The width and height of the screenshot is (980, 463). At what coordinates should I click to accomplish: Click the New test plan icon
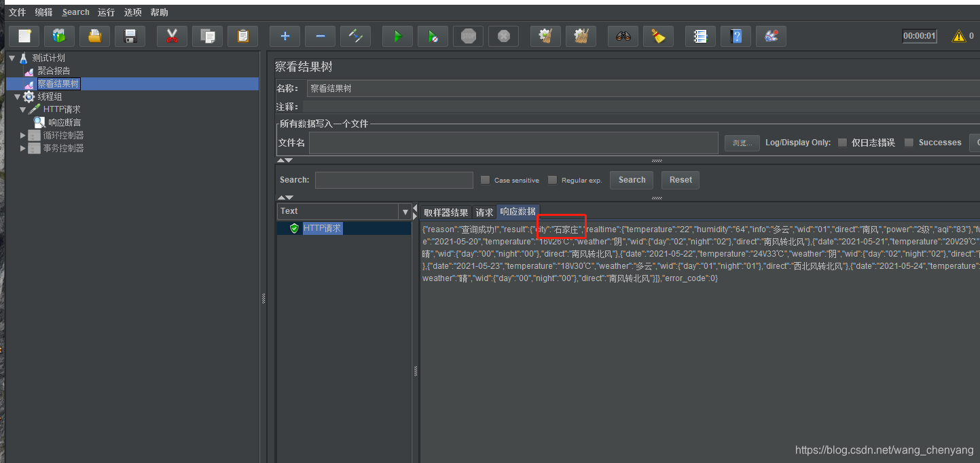pyautogui.click(x=24, y=36)
